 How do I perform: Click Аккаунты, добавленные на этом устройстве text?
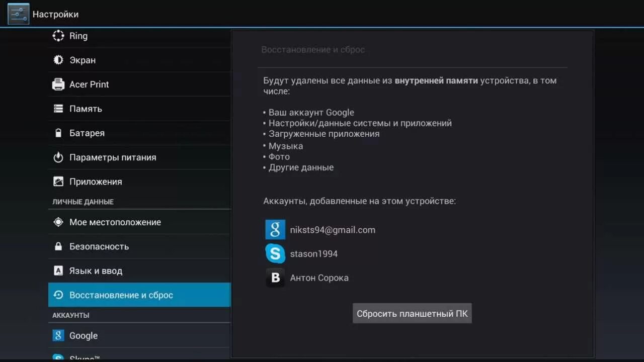359,201
